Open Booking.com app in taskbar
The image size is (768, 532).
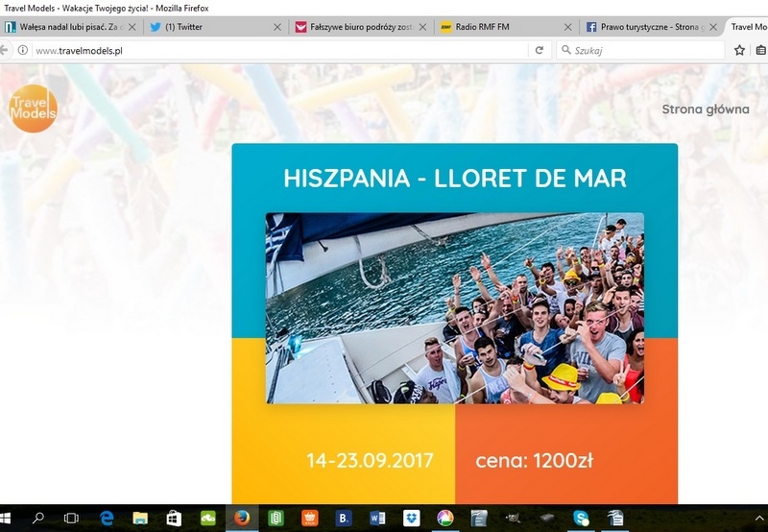pos(344,518)
